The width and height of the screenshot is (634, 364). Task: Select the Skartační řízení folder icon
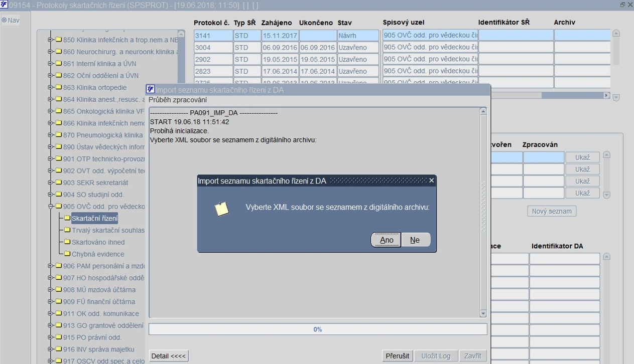67,218
